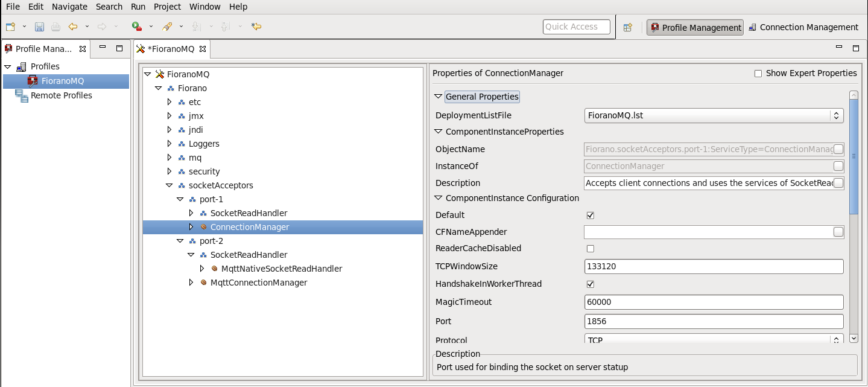The image size is (868, 387).
Task: Click the Open Perspective icon
Action: [627, 27]
